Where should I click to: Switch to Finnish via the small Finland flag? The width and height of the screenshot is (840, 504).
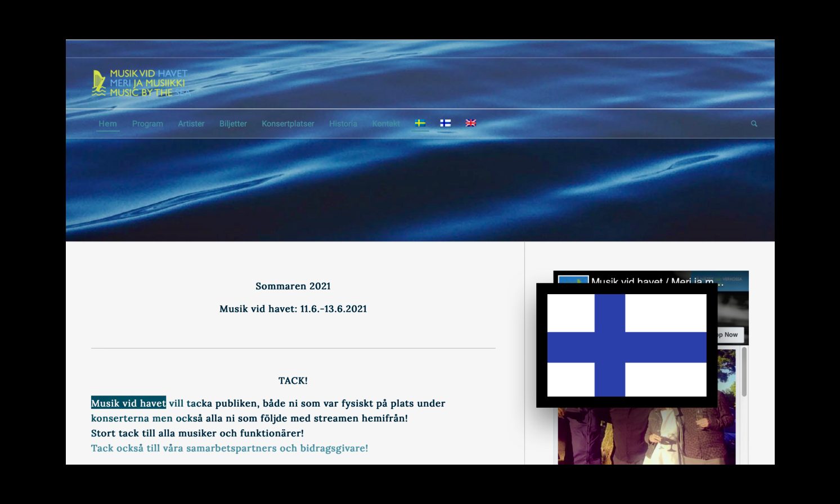tap(445, 123)
